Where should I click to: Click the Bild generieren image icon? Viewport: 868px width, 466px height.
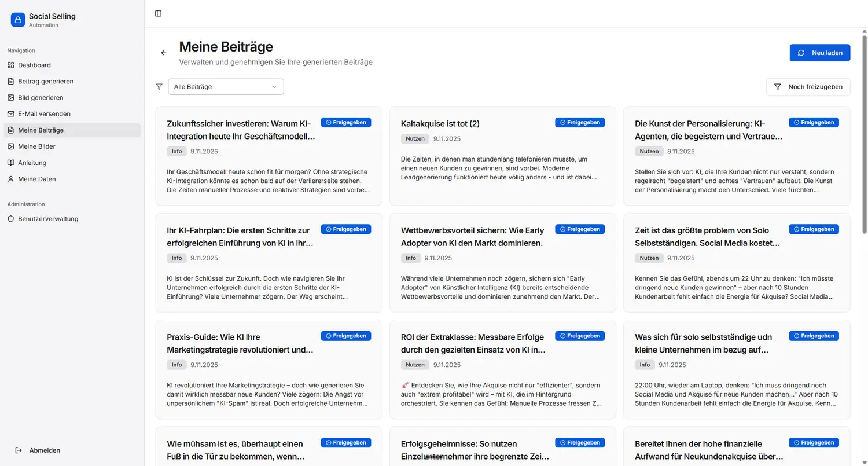pyautogui.click(x=10, y=98)
